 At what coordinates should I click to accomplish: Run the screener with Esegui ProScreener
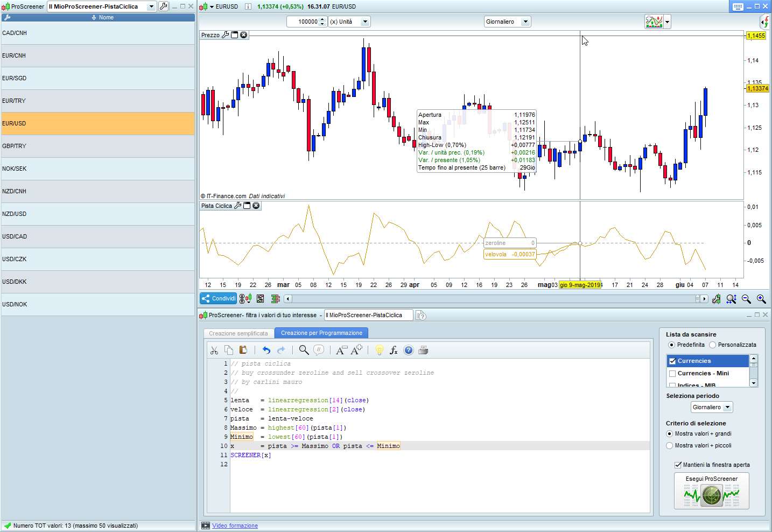click(x=711, y=491)
